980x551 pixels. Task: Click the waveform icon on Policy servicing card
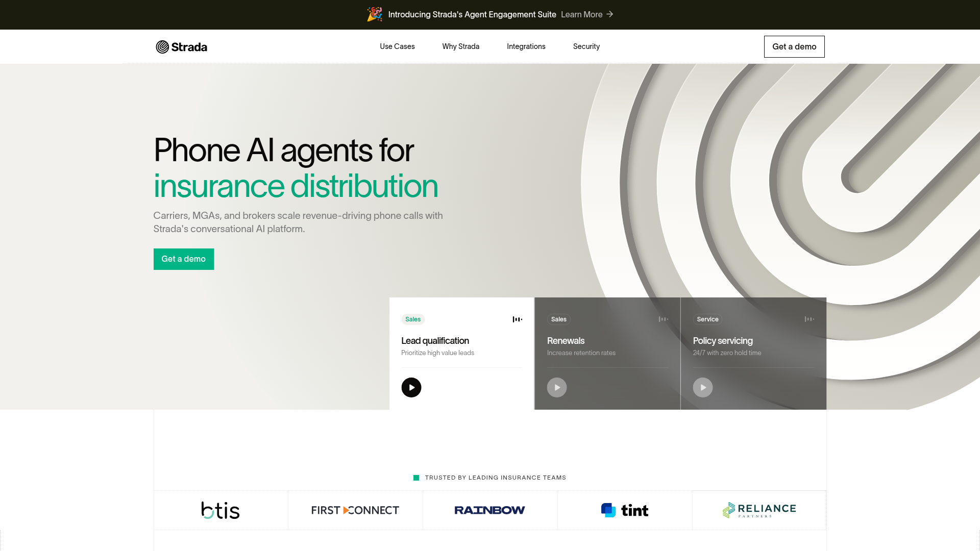[x=809, y=319]
